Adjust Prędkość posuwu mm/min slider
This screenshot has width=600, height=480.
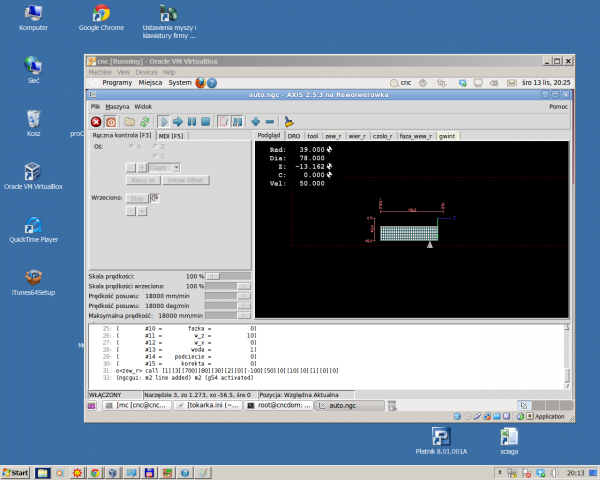(228, 296)
